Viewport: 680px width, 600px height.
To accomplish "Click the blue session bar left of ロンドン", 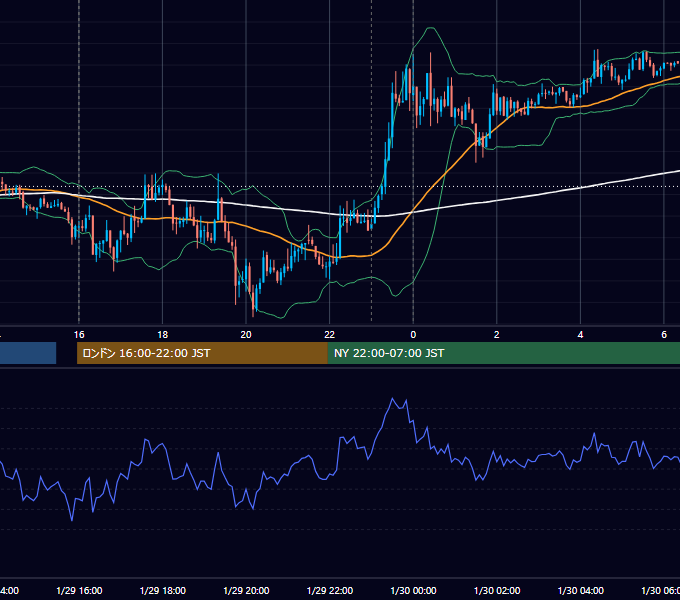I will [x=28, y=353].
